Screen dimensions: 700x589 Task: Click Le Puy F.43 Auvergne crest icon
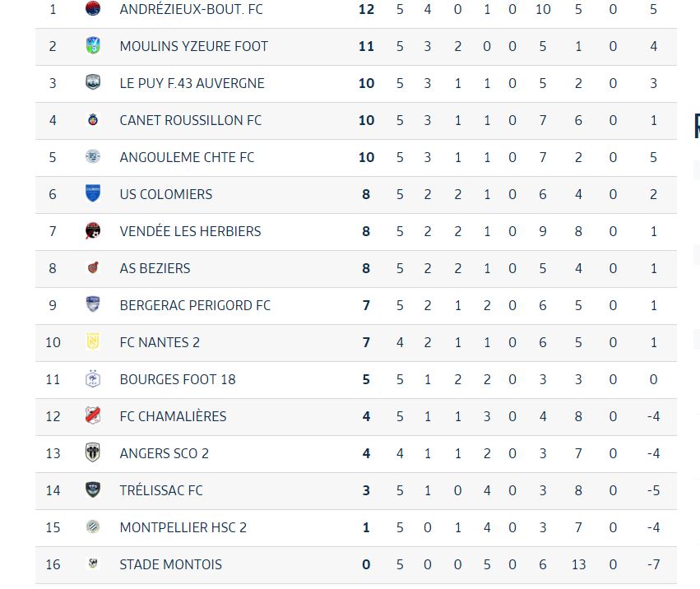[x=93, y=82]
